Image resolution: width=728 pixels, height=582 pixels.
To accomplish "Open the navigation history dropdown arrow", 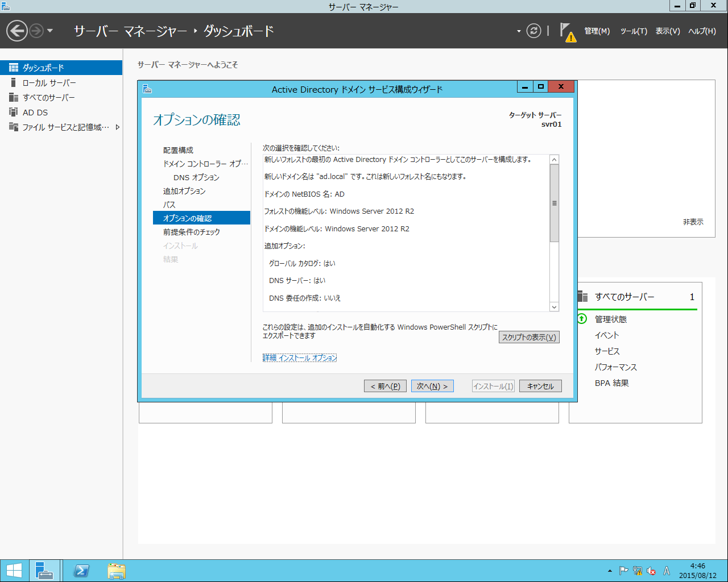I will [x=50, y=31].
